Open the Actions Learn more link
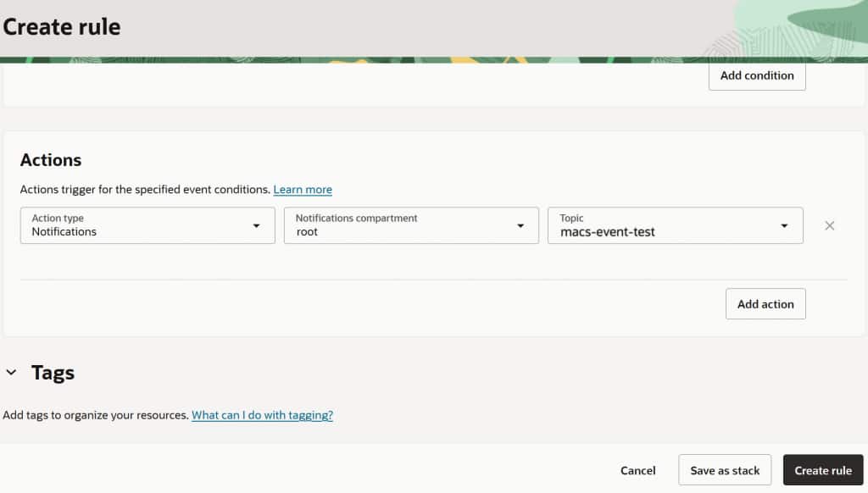The height and width of the screenshot is (493, 868). pos(303,189)
